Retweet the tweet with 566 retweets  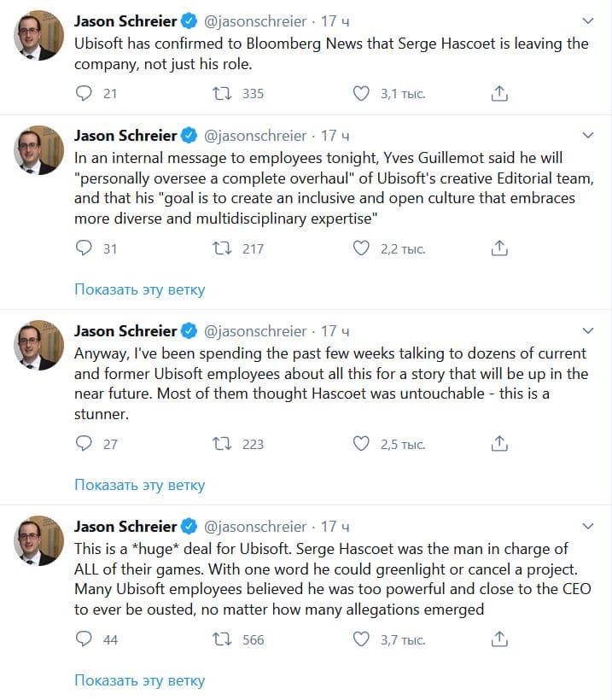[x=222, y=639]
